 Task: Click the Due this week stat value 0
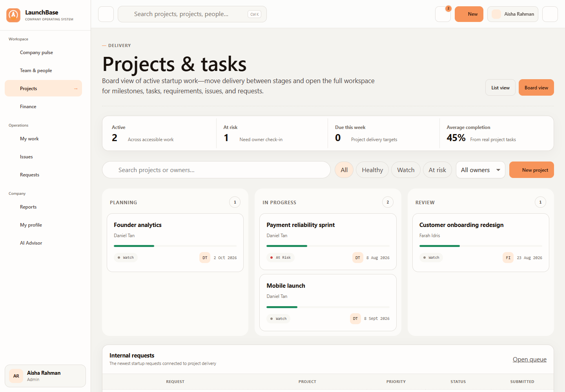338,138
